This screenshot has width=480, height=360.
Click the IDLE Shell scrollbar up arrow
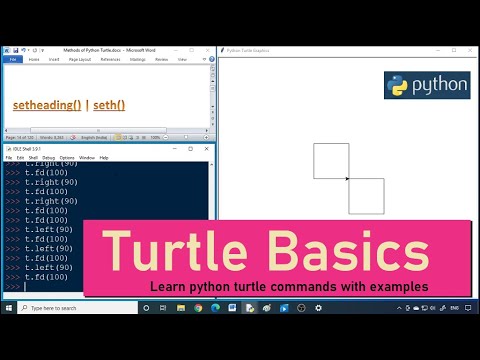(212, 165)
